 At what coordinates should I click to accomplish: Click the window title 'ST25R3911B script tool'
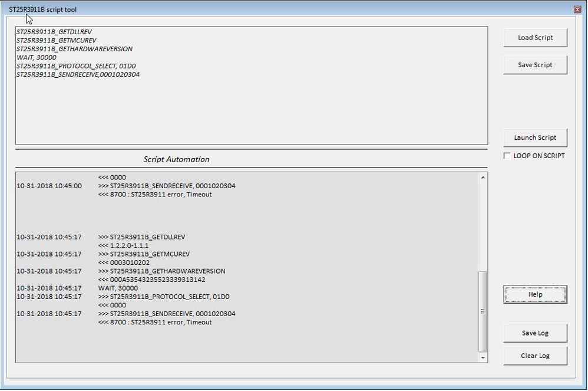[43, 10]
